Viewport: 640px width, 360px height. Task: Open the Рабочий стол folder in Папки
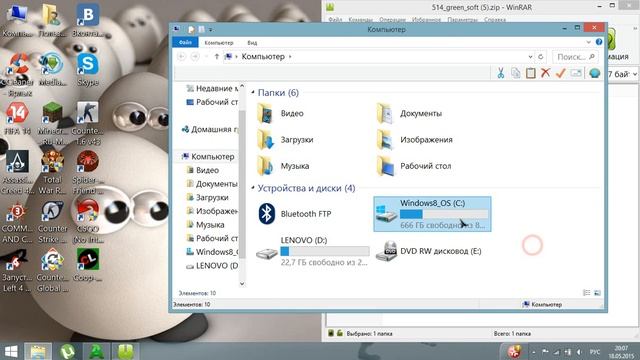(x=413, y=166)
